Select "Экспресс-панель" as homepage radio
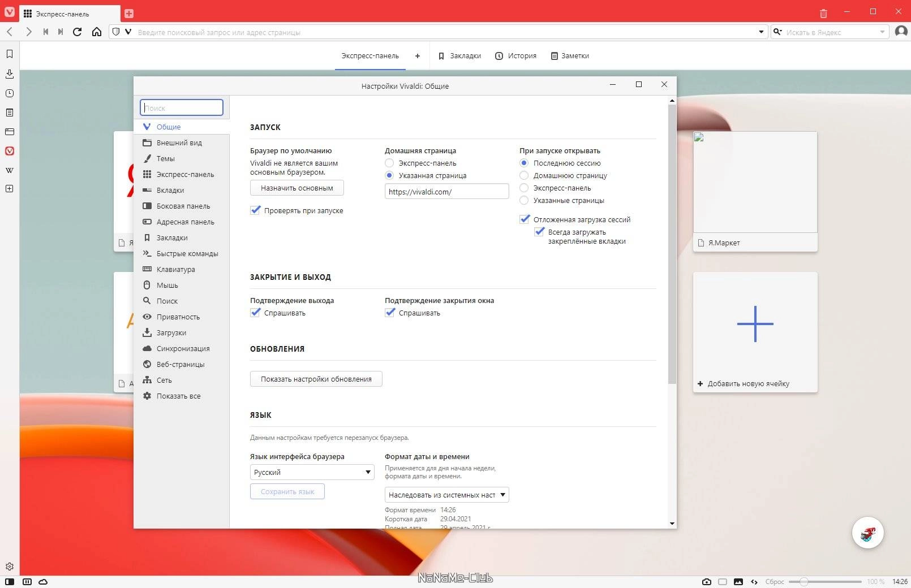The height and width of the screenshot is (588, 911). pos(389,163)
